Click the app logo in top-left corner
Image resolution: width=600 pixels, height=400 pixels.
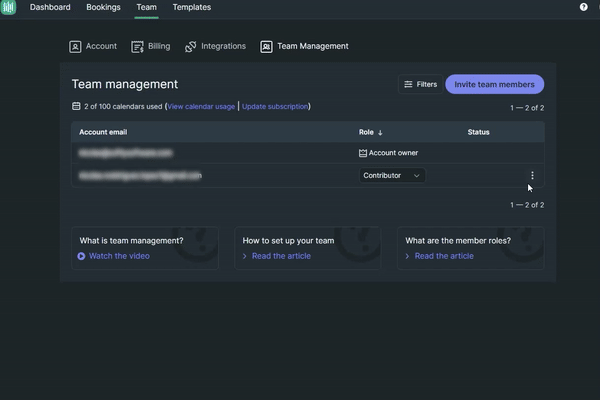pos(9,7)
